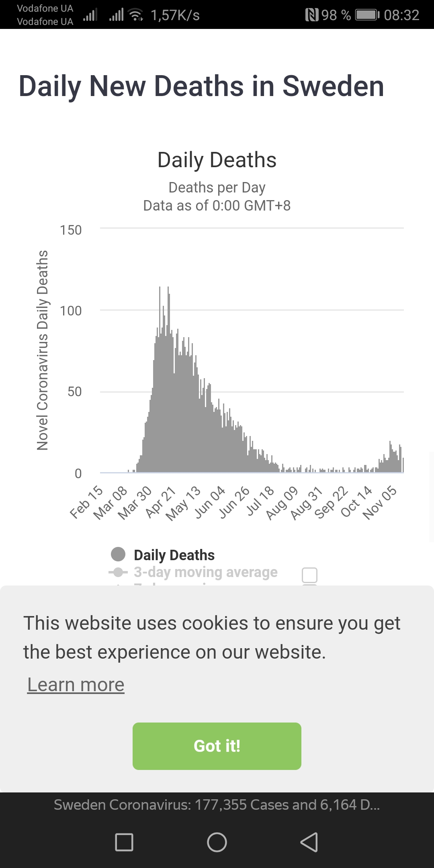Viewport: 434px width, 868px height.
Task: Tap the Daily New Deaths in Sweden heading
Action: click(x=201, y=86)
